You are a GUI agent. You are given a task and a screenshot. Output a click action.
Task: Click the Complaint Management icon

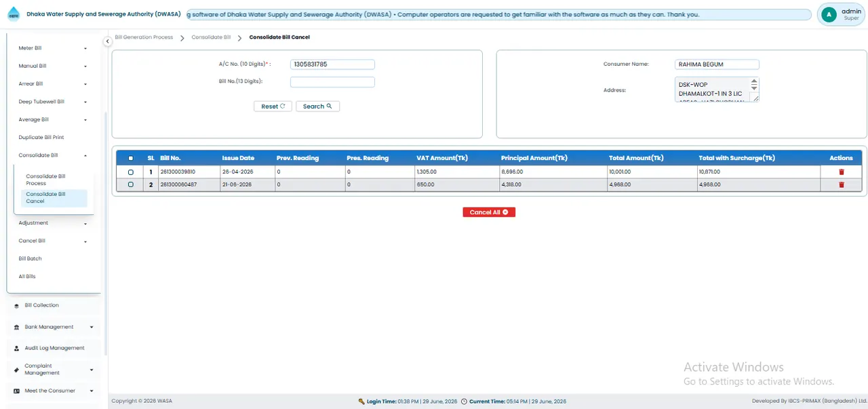point(16,370)
